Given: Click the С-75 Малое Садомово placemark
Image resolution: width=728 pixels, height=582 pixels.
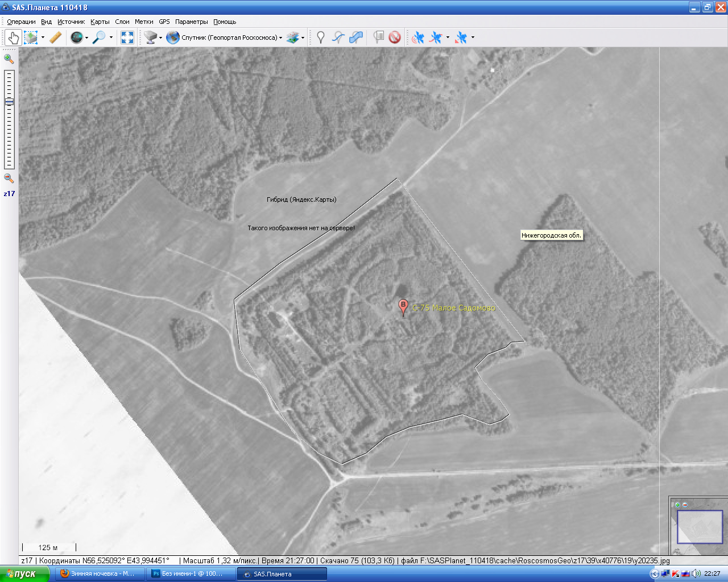Looking at the screenshot, I should click(403, 307).
